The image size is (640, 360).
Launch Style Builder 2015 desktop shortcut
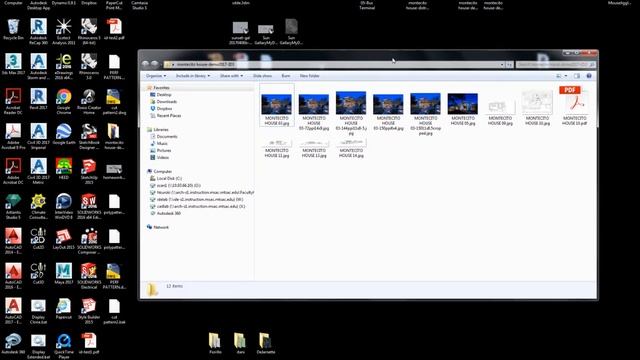click(x=89, y=311)
